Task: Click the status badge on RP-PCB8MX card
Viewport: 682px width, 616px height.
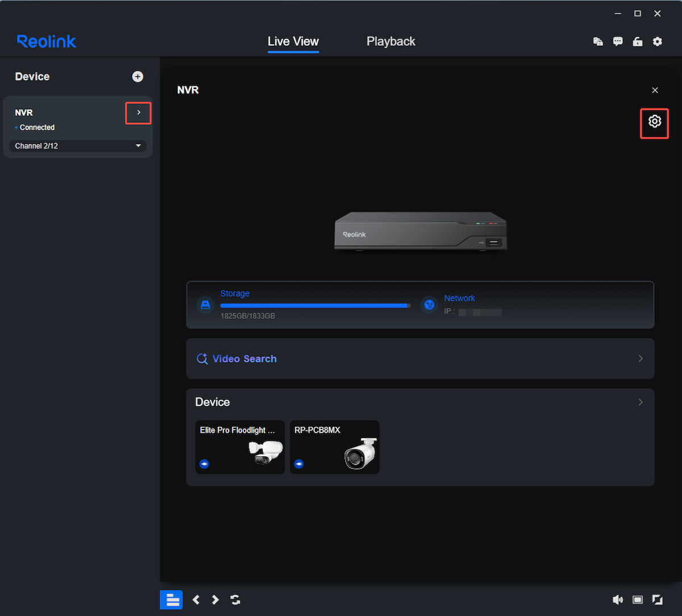Action: pos(299,464)
